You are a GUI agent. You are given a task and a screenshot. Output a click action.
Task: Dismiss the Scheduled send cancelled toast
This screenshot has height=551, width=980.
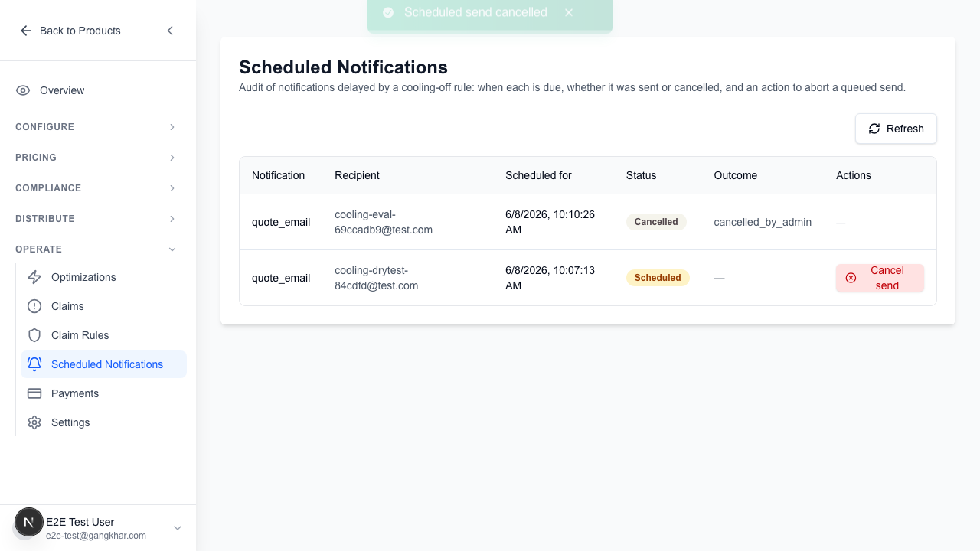[x=569, y=13]
